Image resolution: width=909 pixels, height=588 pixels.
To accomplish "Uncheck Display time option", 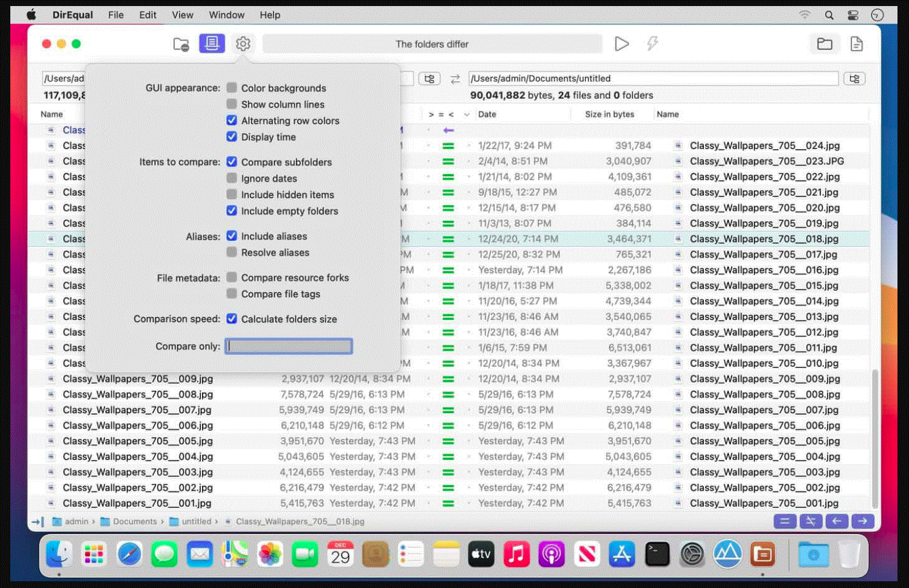I will click(x=232, y=137).
